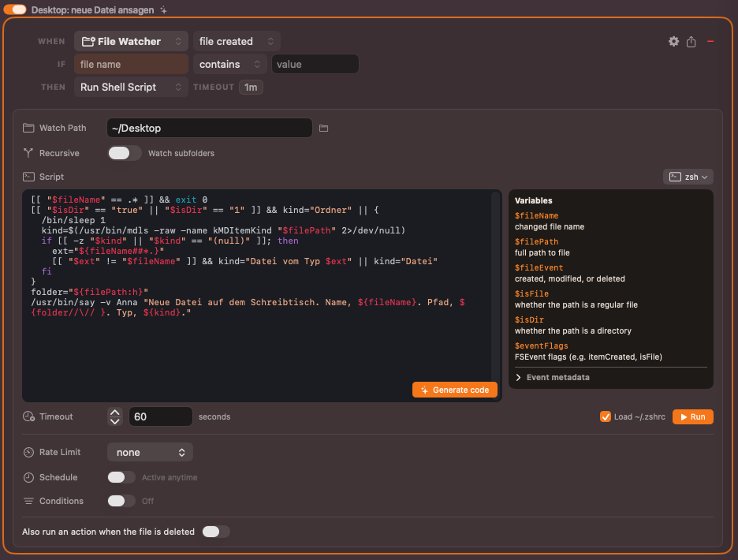Toggle the rule enable switch beside the title
The image size is (738, 560).
coord(15,9)
